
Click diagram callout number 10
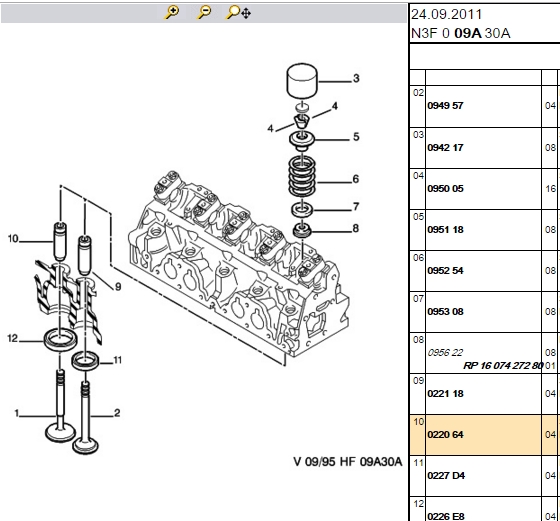click(13, 239)
